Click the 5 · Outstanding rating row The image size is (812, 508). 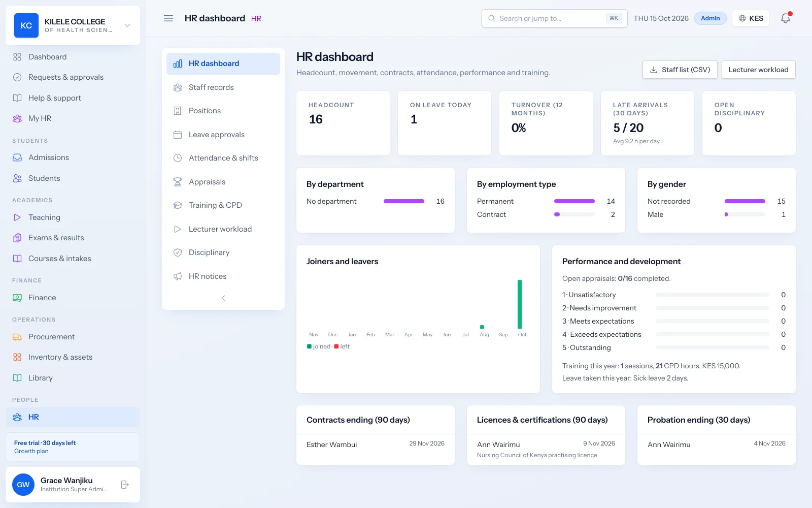tap(674, 347)
